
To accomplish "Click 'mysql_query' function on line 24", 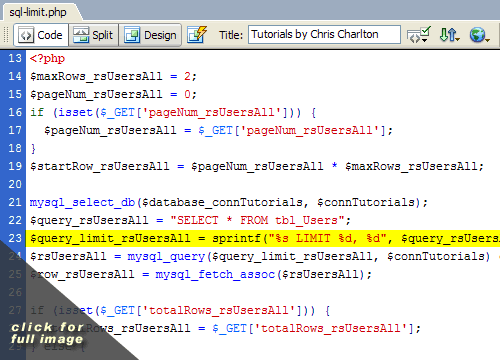I will 166,257.
